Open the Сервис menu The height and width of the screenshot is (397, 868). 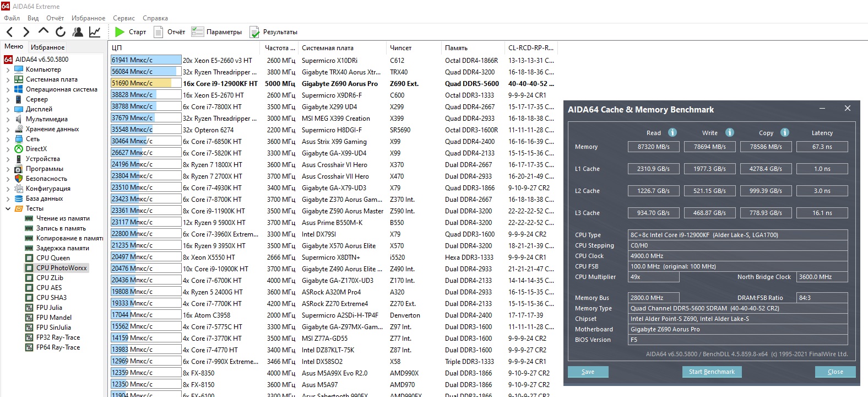124,18
